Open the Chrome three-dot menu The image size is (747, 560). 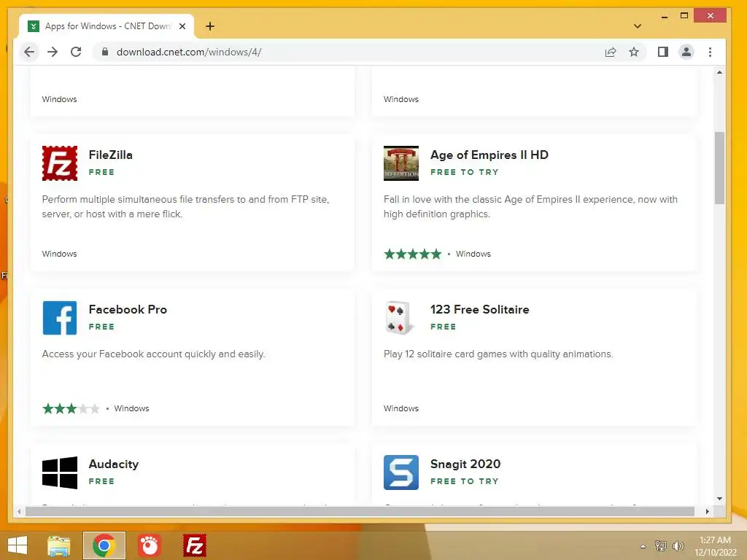(x=710, y=52)
